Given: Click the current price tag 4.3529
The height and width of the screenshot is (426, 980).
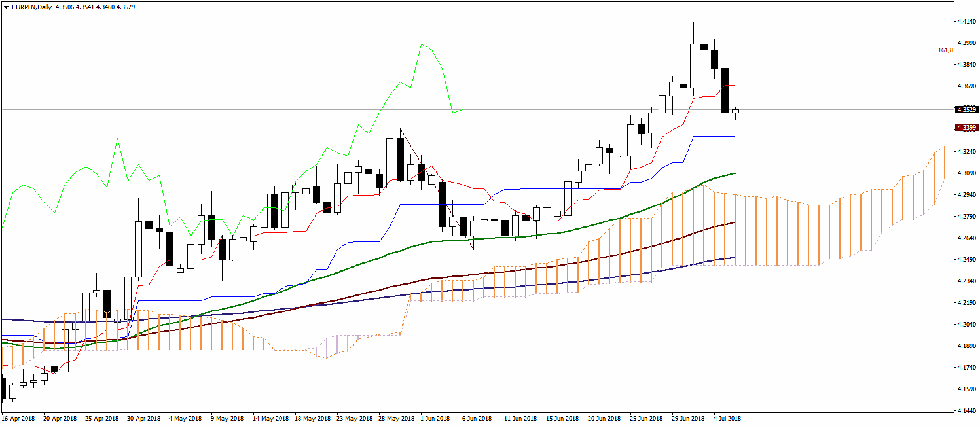Looking at the screenshot, I should 967,110.
